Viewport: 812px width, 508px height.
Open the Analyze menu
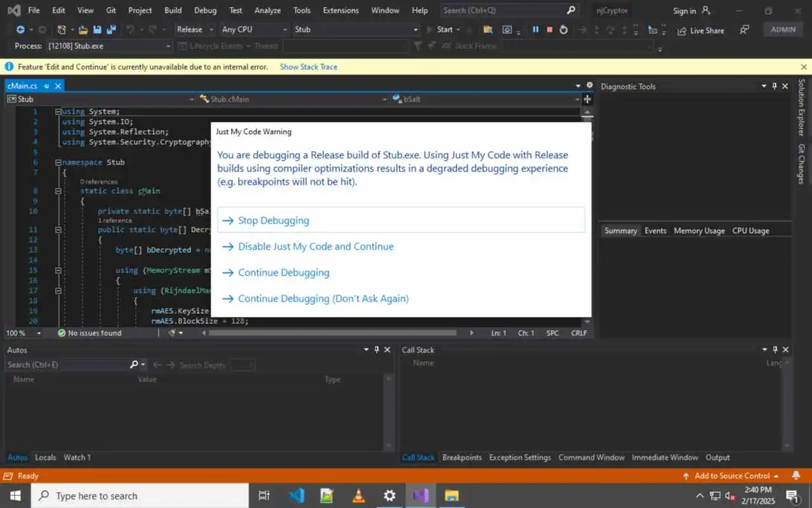point(268,10)
